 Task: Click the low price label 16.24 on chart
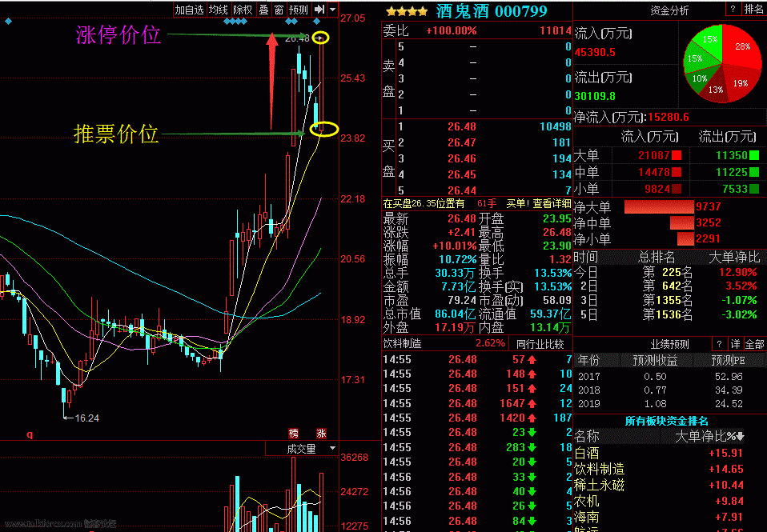[x=87, y=418]
